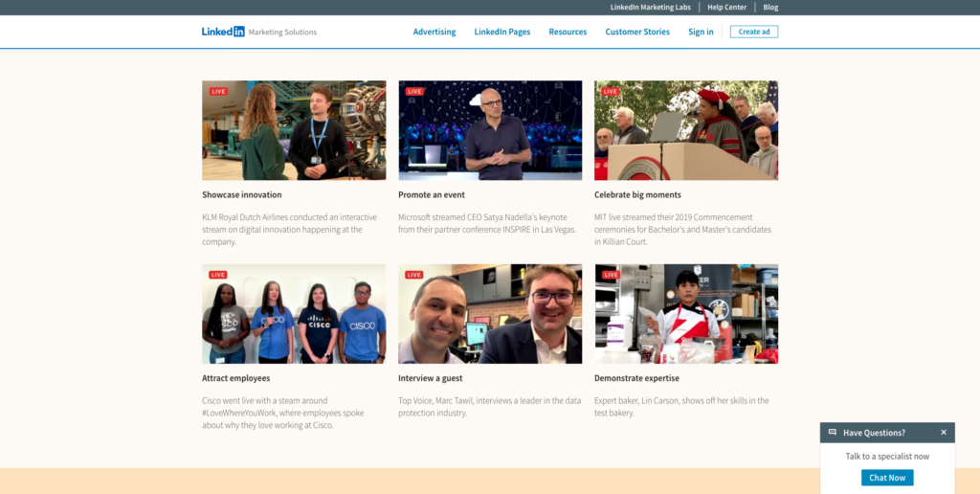Open the Resources menu
980x494 pixels.
pos(568,32)
